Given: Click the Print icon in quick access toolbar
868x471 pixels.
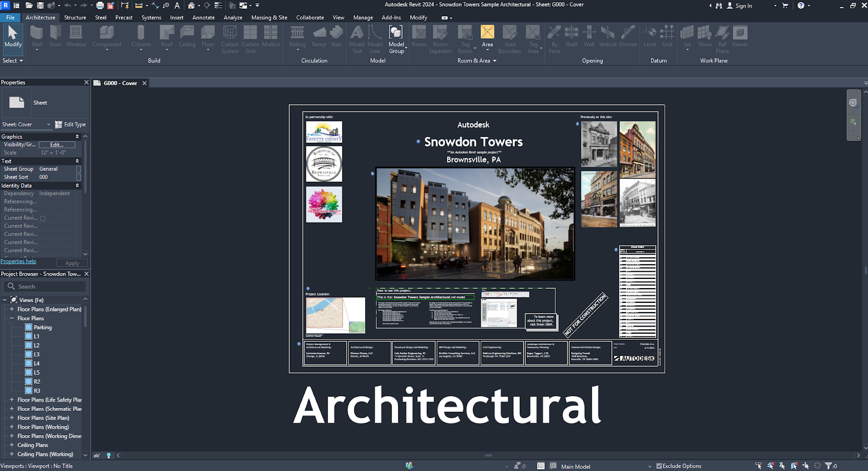Looking at the screenshot, I should pos(100,5).
